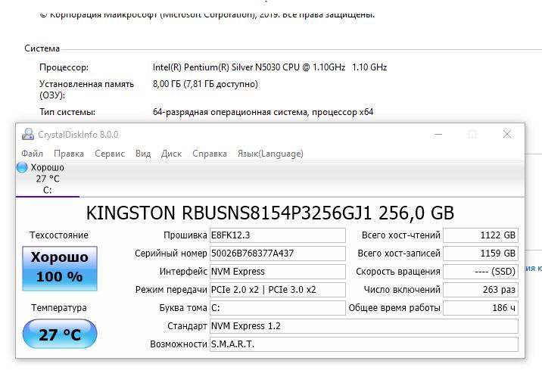Click the blue health status orb icon

(x=22, y=167)
